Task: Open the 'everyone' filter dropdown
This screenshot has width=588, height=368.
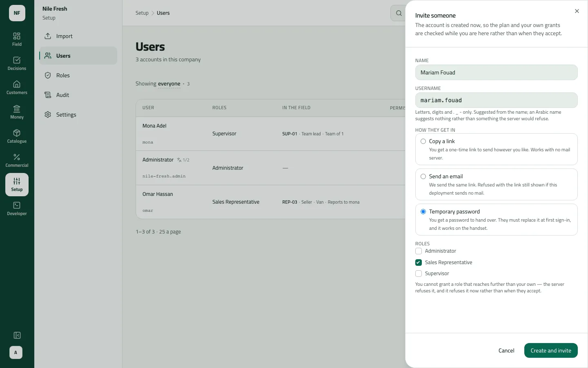Action: (x=169, y=84)
